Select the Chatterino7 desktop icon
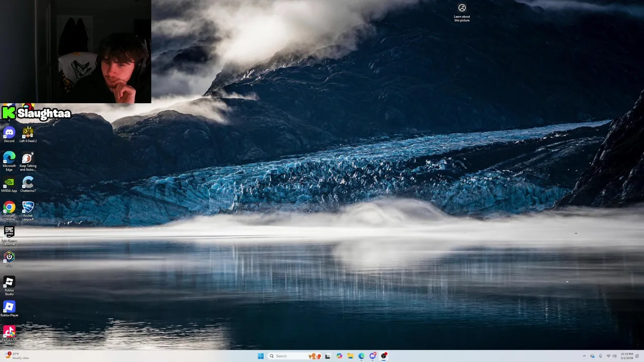Viewport: 644px width, 362px height. pyautogui.click(x=28, y=185)
